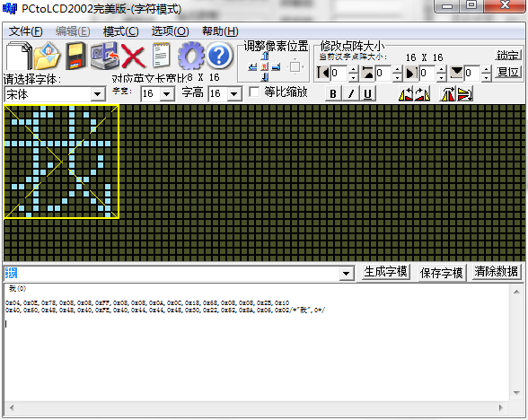
Task: Open file using the folder icon
Action: tap(47, 56)
